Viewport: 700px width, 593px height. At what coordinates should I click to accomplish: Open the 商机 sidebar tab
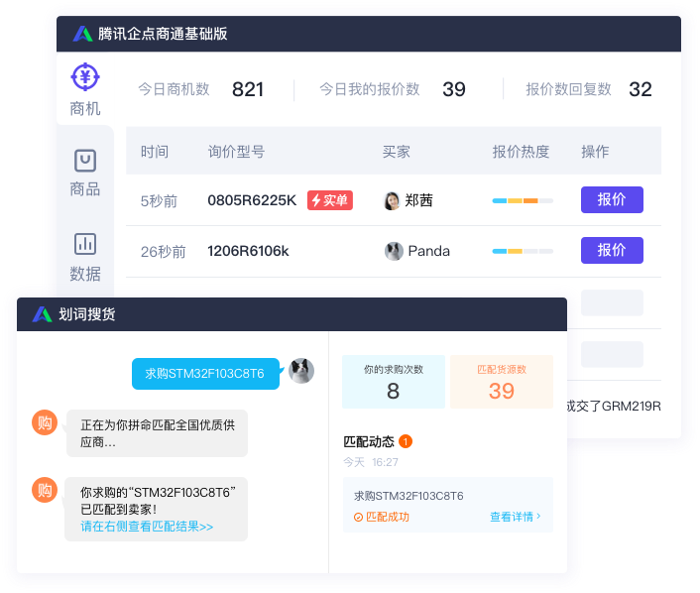tap(85, 89)
